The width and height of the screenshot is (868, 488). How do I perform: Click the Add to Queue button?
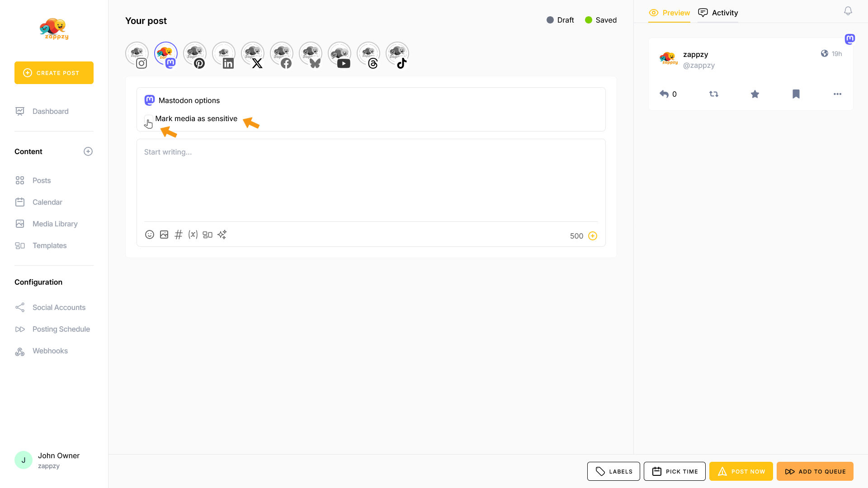[815, 471]
